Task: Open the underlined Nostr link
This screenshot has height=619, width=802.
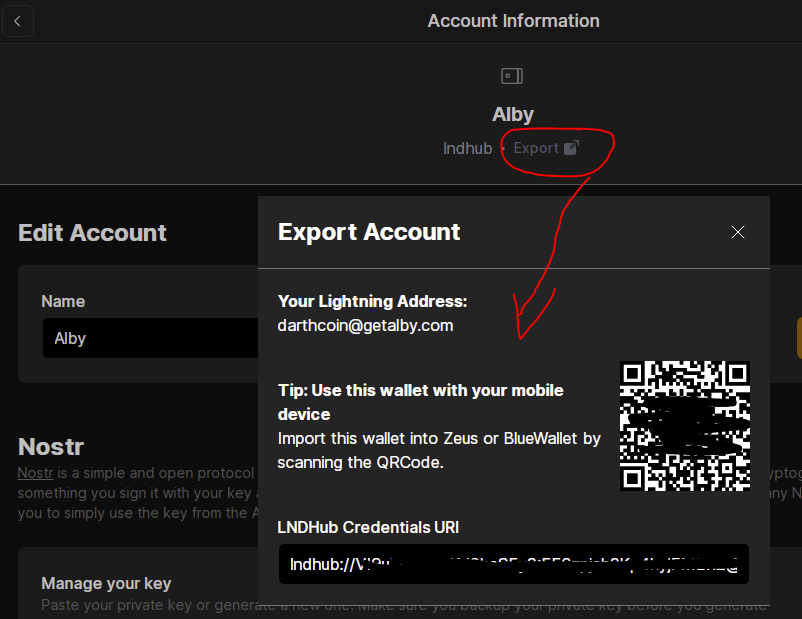Action: click(35, 473)
